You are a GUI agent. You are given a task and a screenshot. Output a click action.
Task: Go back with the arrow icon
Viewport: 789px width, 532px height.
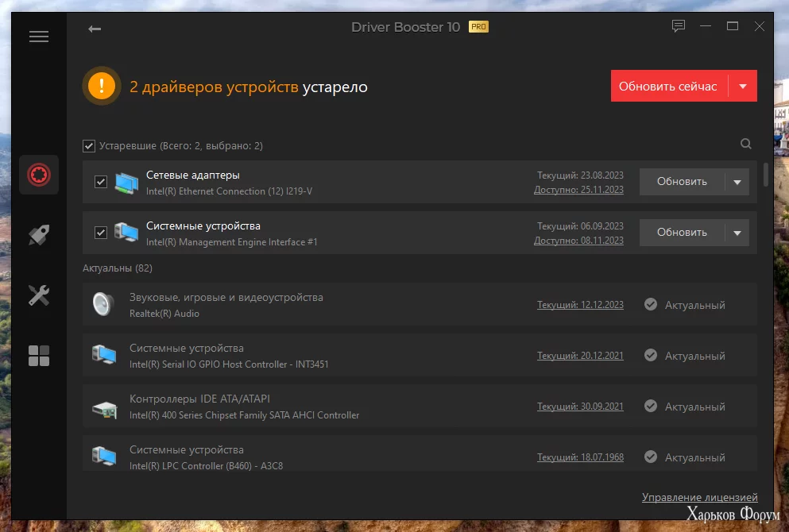point(95,29)
